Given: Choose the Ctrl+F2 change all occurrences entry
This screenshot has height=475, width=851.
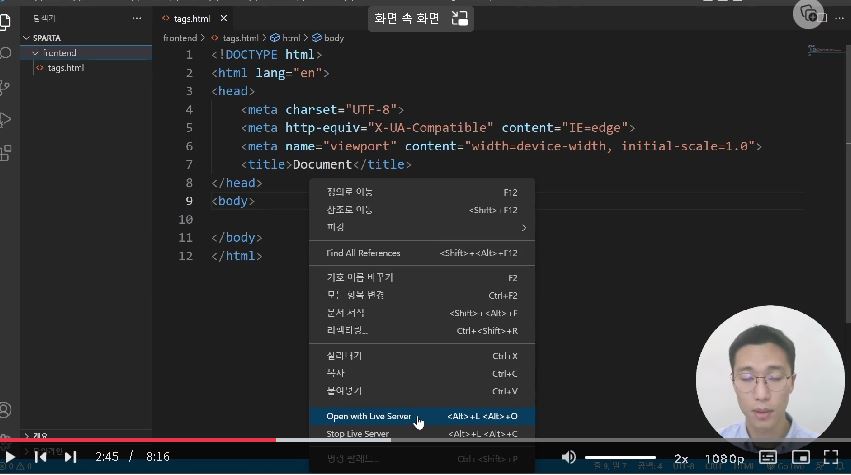Looking at the screenshot, I should 422,295.
